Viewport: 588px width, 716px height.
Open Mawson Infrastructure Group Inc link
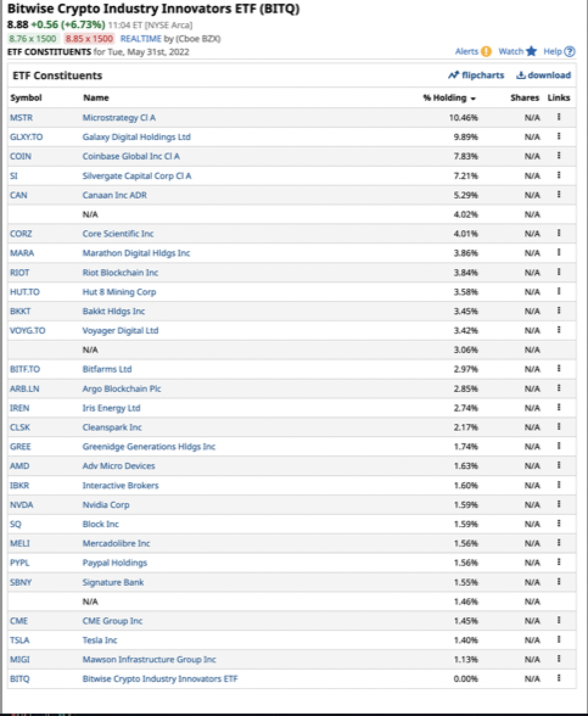149,659
